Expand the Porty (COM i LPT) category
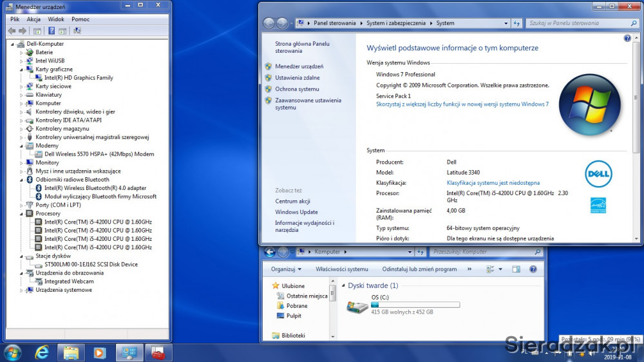The height and width of the screenshot is (362, 644). 21,205
